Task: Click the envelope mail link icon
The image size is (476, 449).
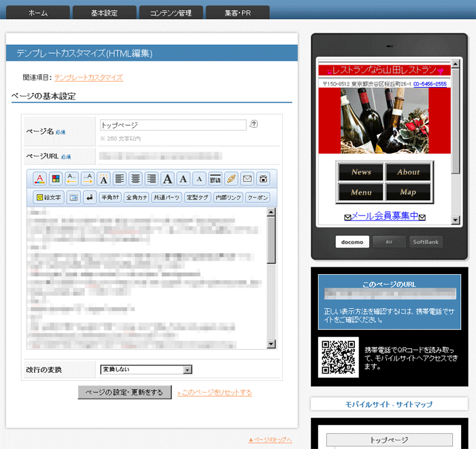Action: pos(247,179)
